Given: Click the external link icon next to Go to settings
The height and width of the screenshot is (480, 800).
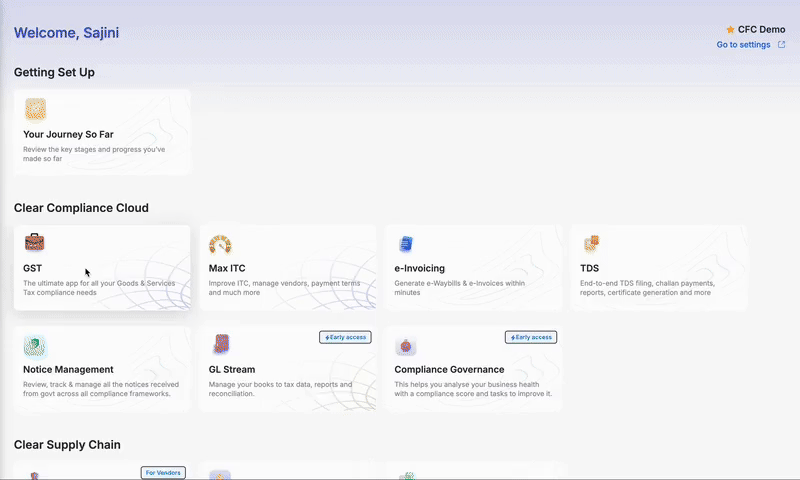Looking at the screenshot, I should [781, 44].
